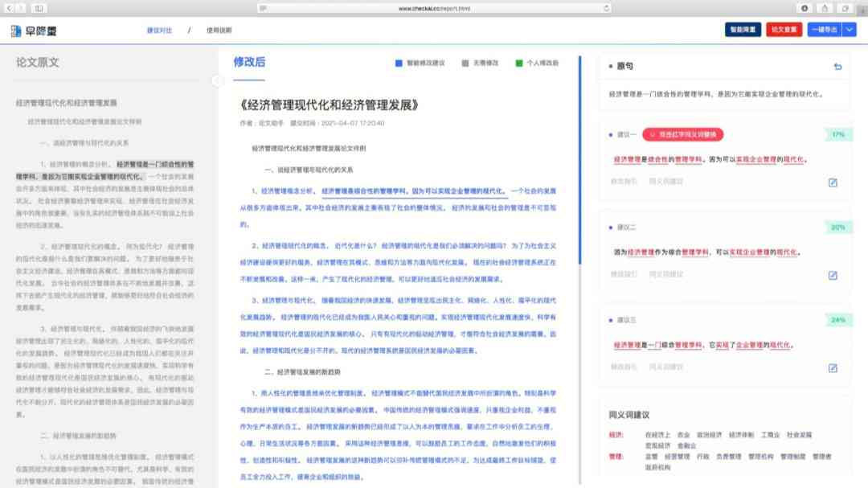Open 同义词建议 link under 建议一
868x488 pixels.
click(666, 181)
